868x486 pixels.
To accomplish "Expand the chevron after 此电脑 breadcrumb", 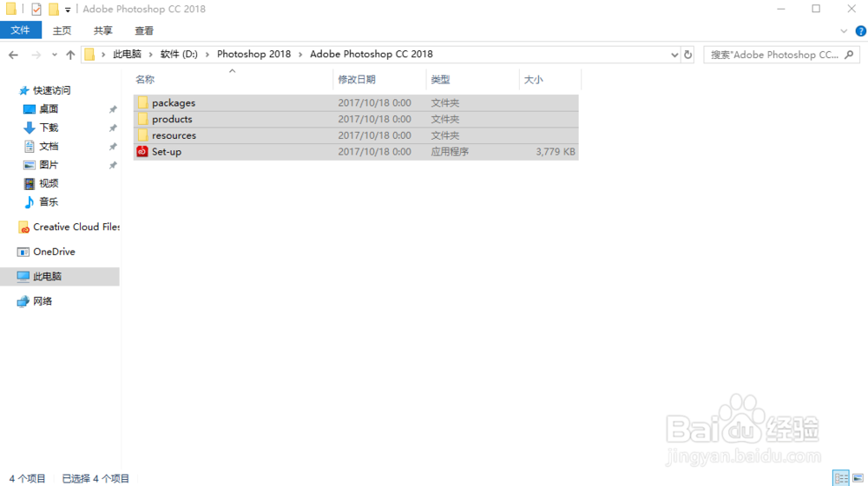I will pyautogui.click(x=150, y=55).
